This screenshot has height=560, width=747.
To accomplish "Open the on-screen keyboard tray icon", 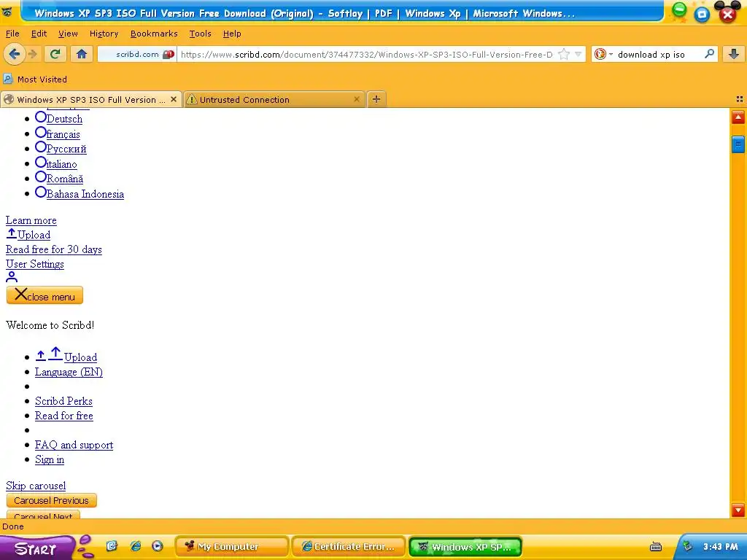I will point(656,547).
